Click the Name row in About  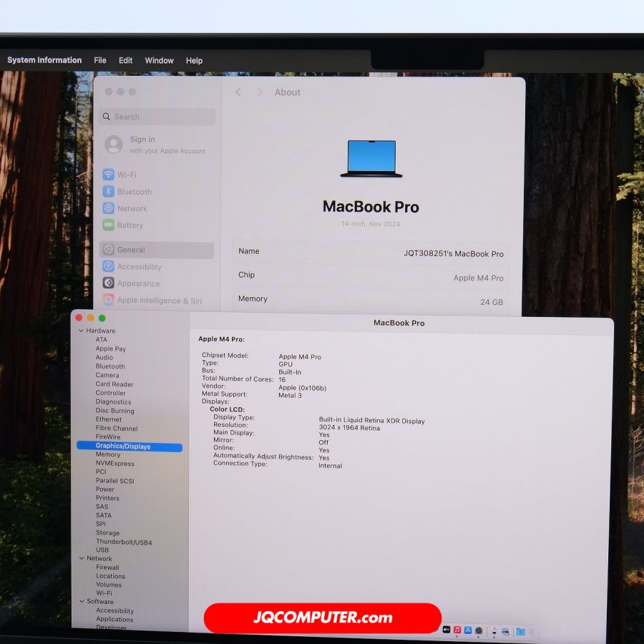tap(371, 252)
